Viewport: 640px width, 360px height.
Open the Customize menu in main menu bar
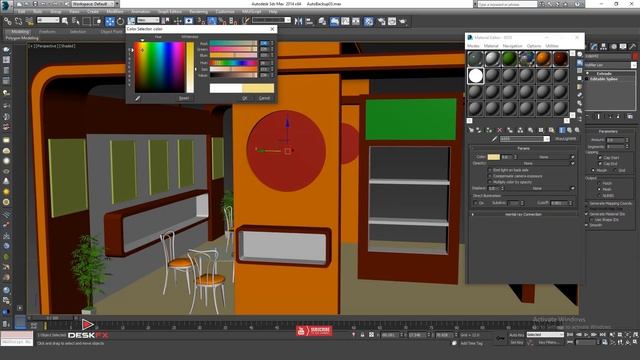click(225, 12)
